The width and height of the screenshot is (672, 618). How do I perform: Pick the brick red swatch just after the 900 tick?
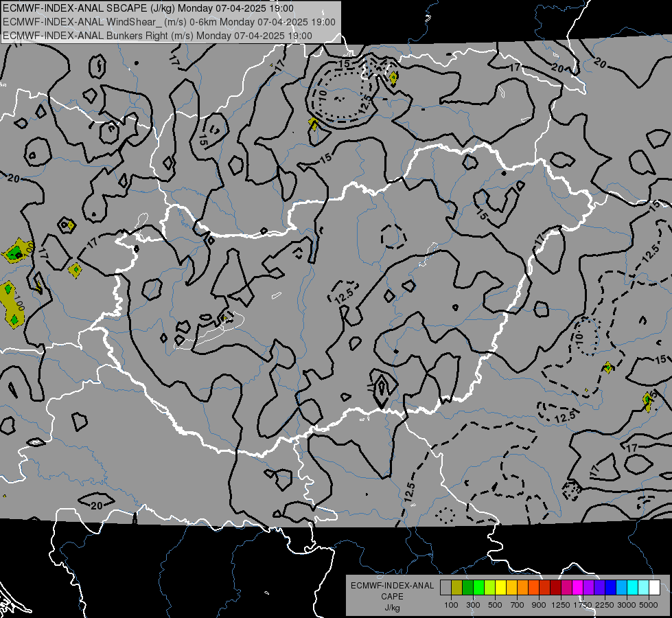(x=545, y=588)
